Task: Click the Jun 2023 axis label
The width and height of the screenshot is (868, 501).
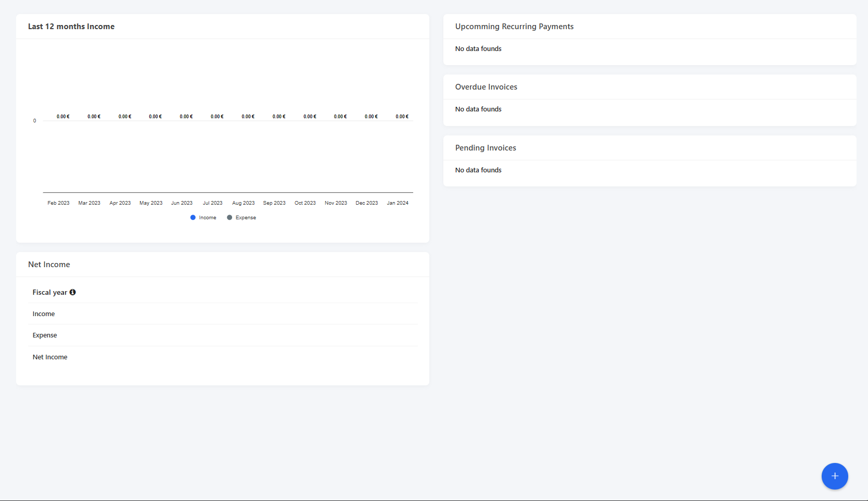Action: point(182,203)
